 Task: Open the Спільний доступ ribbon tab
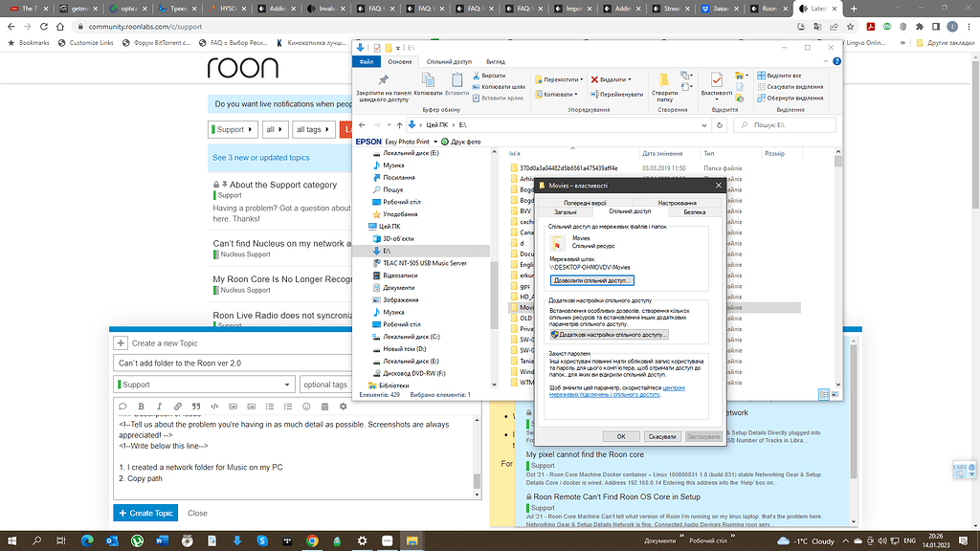449,62
